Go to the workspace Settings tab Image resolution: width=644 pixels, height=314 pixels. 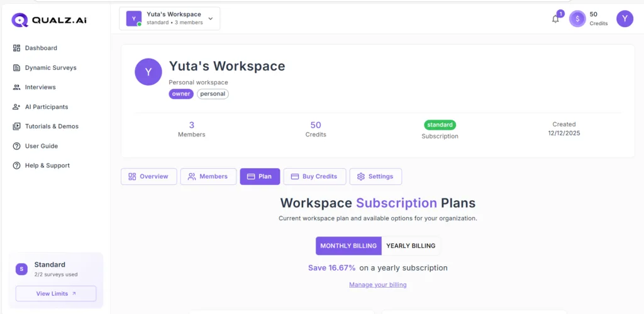(x=375, y=177)
